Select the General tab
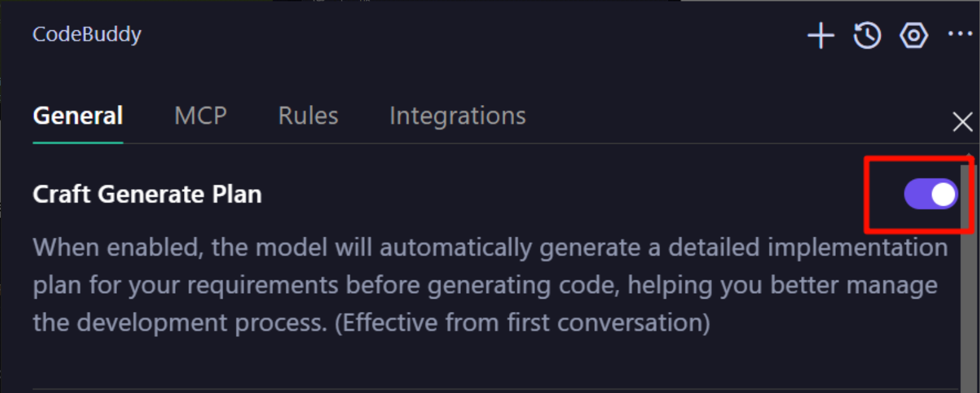The height and width of the screenshot is (393, 980). 77,115
